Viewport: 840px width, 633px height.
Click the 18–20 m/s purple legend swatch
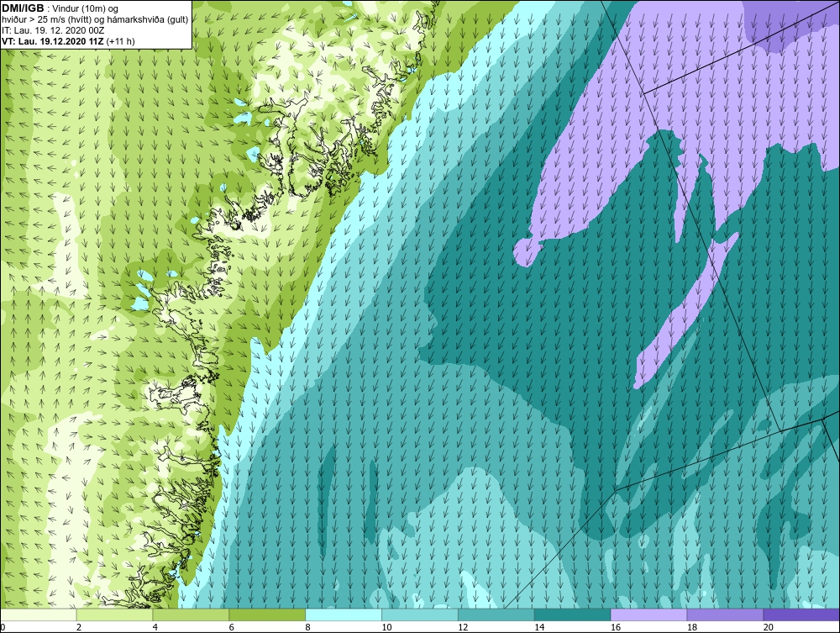point(726,615)
